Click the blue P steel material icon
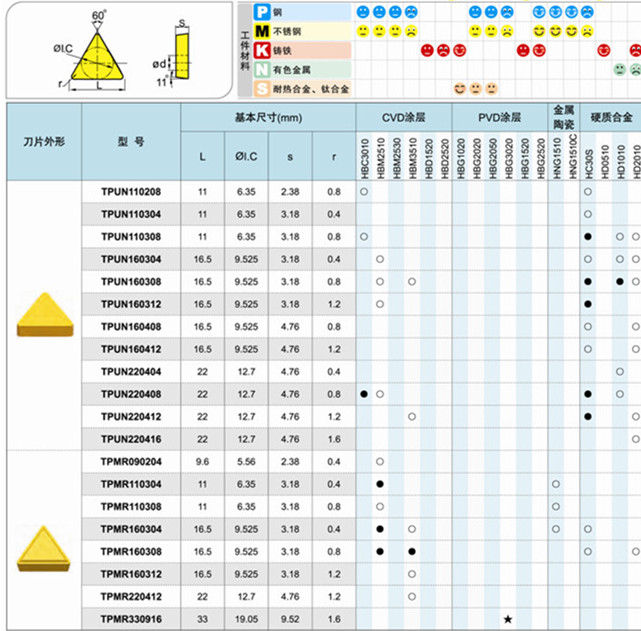641x631 pixels. pyautogui.click(x=262, y=12)
